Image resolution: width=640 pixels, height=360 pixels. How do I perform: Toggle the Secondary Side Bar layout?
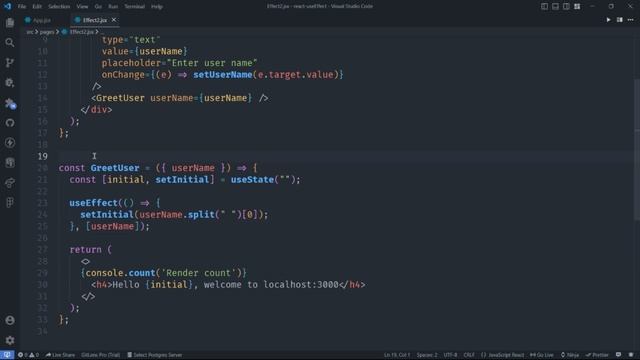coord(566,6)
